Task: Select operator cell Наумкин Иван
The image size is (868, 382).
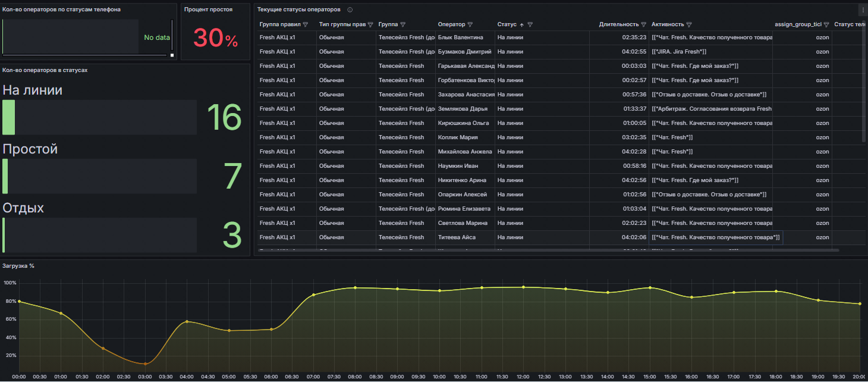Action: click(465, 166)
